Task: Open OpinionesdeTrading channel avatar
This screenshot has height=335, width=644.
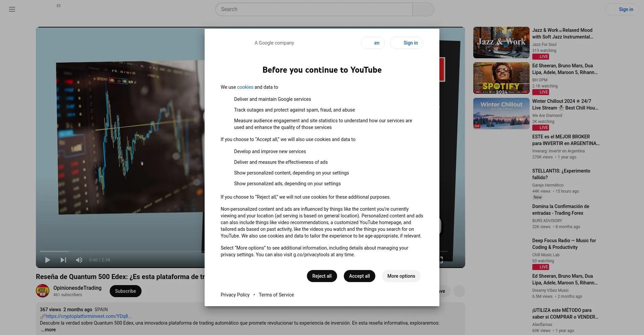Action: pyautogui.click(x=43, y=291)
